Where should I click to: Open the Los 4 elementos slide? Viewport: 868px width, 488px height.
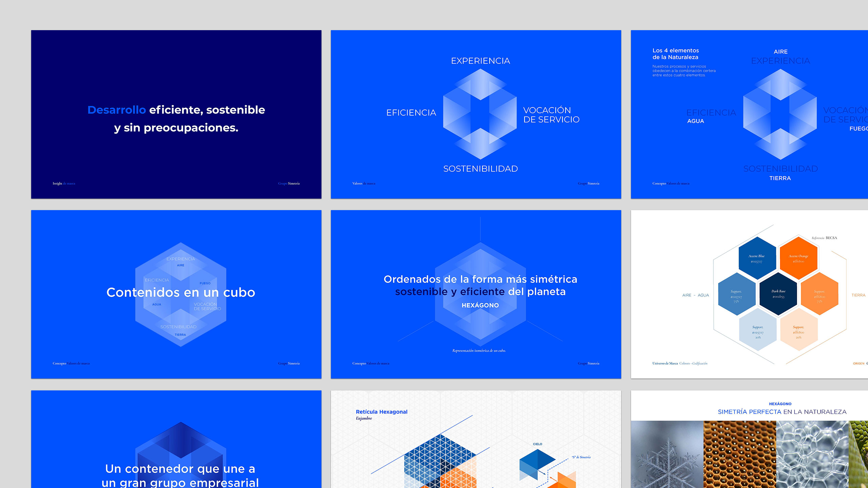click(749, 114)
